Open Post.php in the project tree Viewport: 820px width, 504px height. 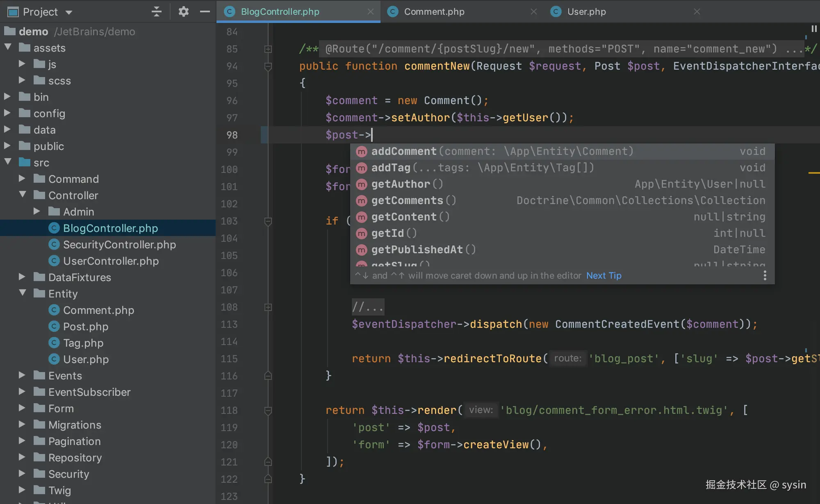85,327
